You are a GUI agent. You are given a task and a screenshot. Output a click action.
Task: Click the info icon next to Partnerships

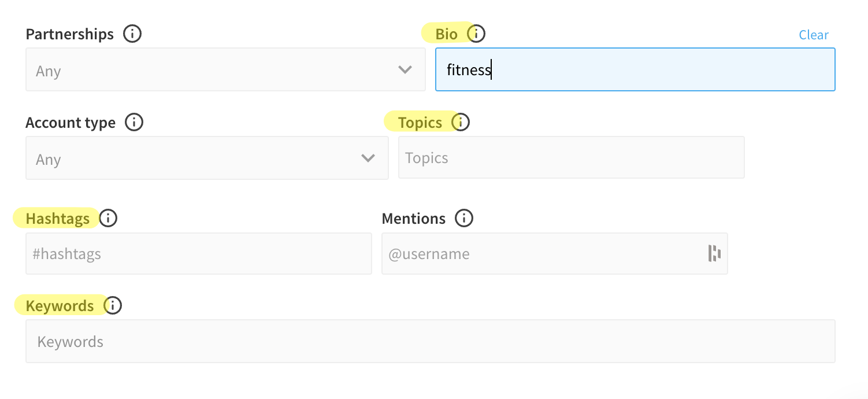click(x=132, y=34)
